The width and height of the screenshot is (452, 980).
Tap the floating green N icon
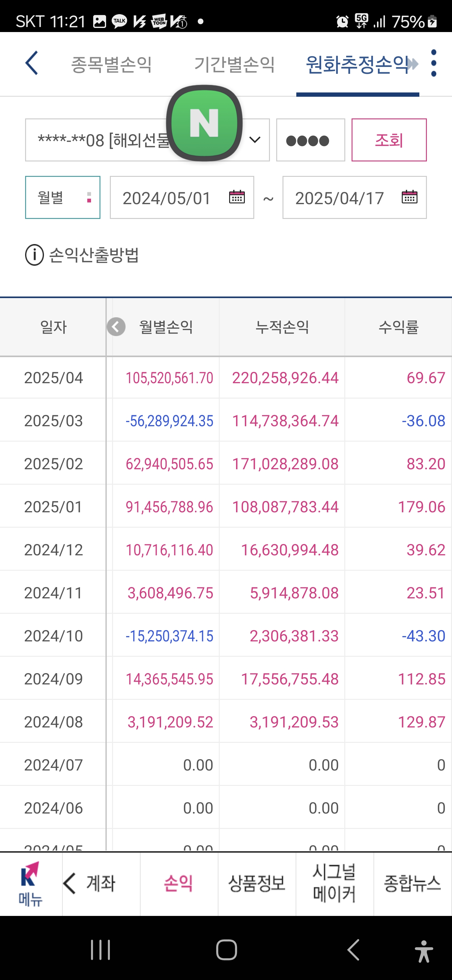204,123
